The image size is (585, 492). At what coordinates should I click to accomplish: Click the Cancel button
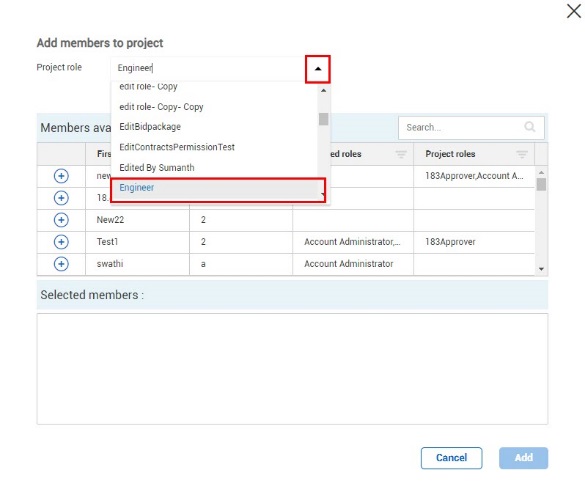point(451,458)
